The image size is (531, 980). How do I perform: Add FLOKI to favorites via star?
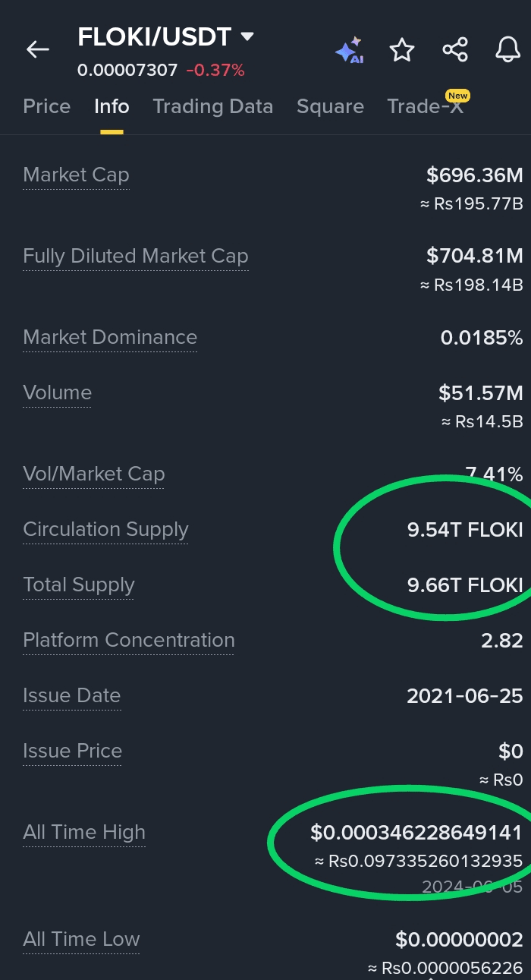tap(402, 50)
